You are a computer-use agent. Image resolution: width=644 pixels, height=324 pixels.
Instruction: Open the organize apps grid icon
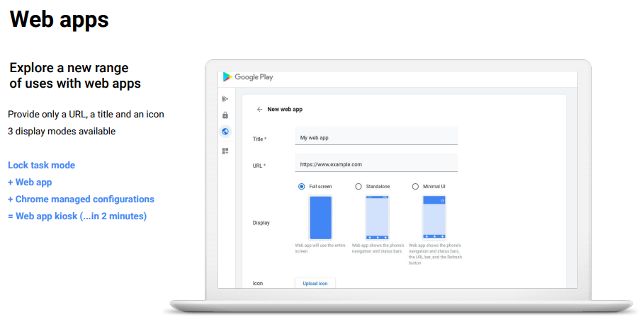(225, 151)
